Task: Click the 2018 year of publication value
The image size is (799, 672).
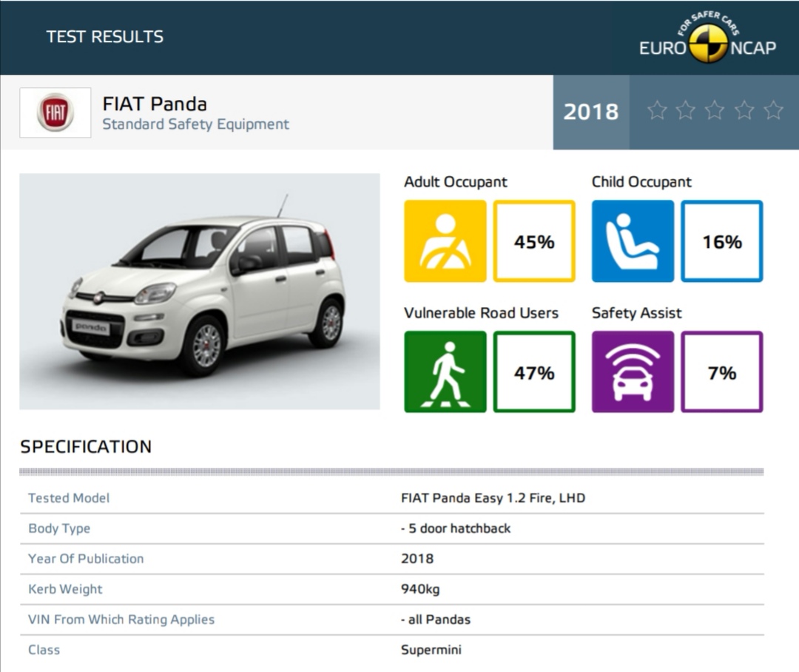Action: [417, 559]
